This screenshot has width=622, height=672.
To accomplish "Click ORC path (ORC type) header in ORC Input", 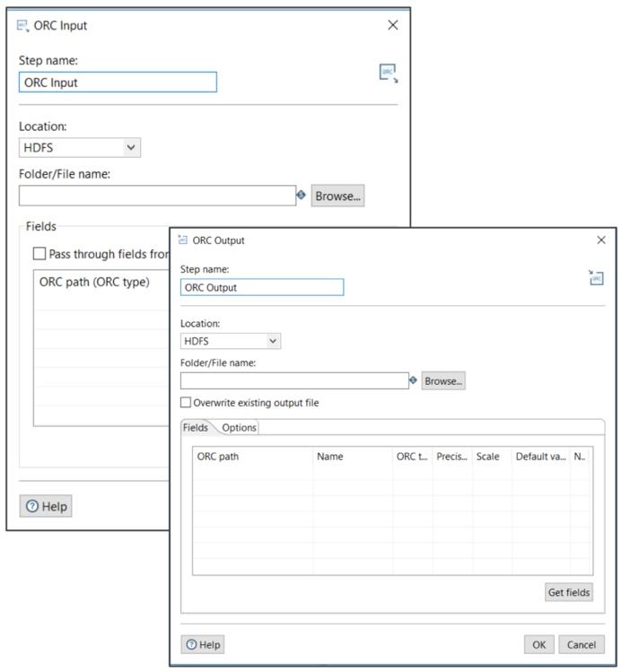I will coord(94,282).
